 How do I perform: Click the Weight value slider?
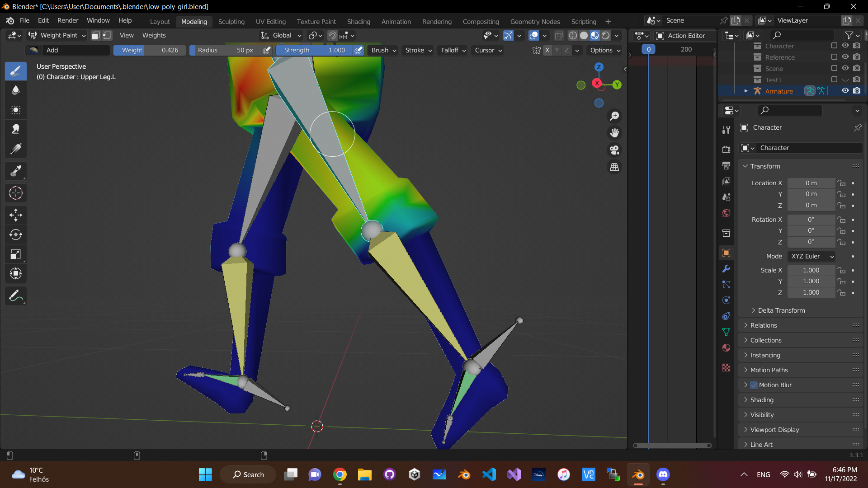pos(149,50)
